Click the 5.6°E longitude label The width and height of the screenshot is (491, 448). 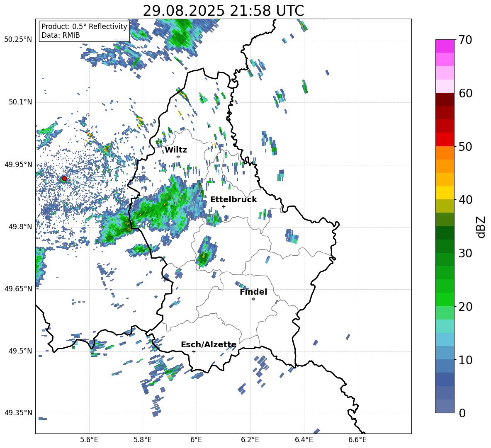[x=89, y=440]
